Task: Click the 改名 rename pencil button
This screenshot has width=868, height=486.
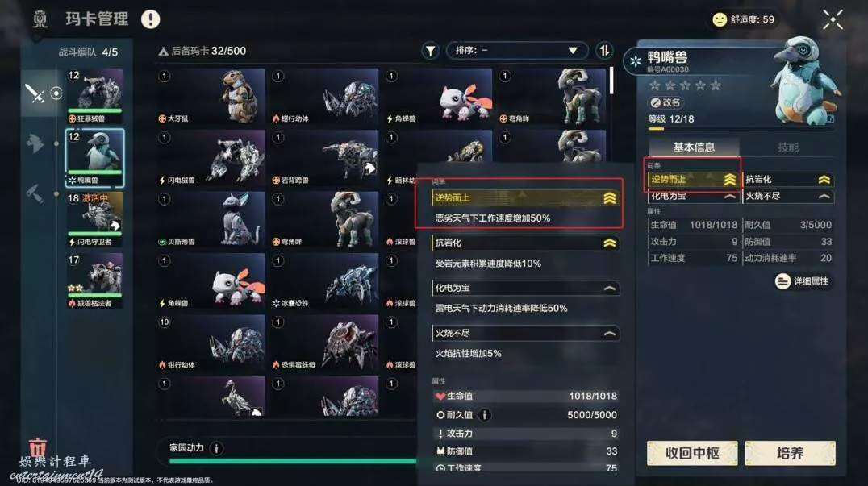Action: [x=666, y=103]
